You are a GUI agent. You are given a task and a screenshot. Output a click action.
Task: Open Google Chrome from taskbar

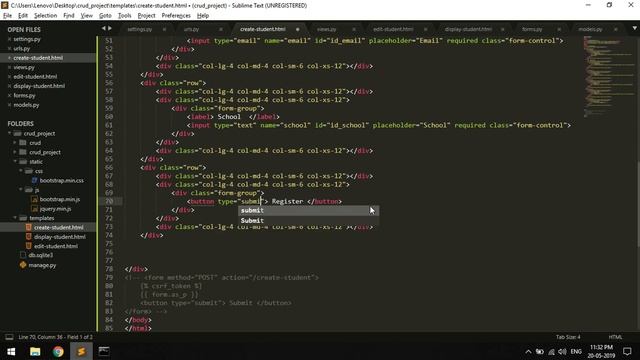58,351
